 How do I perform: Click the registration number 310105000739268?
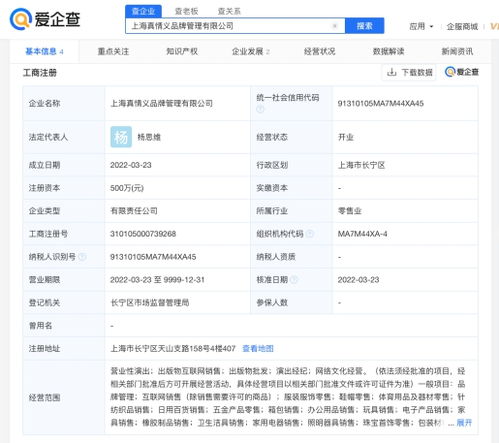[x=143, y=234]
